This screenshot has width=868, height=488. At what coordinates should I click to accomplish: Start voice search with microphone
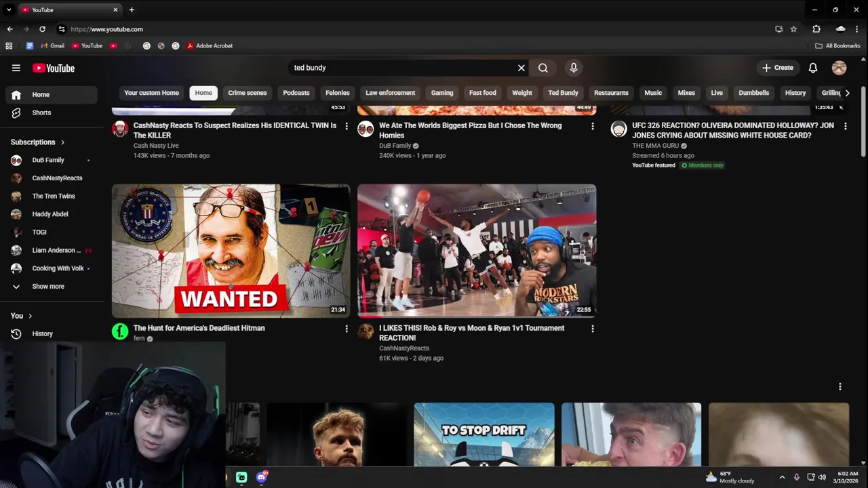(574, 68)
